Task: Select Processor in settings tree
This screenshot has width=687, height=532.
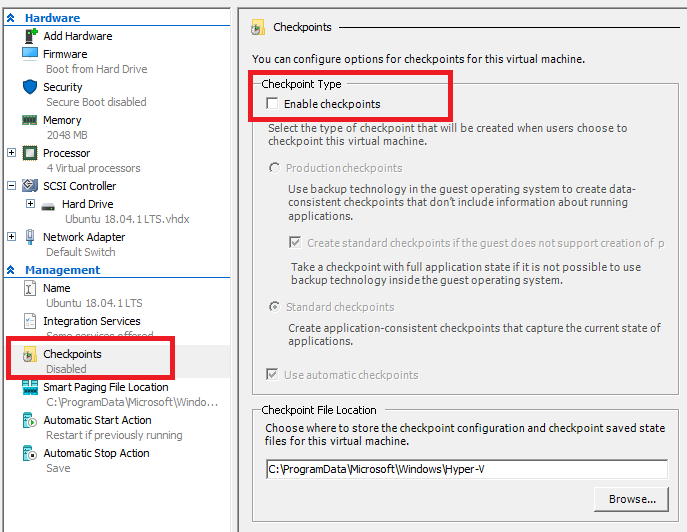Action: click(66, 153)
